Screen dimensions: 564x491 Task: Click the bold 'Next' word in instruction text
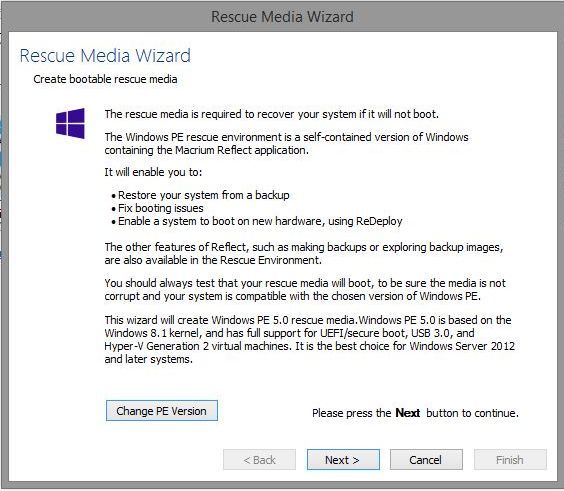[408, 413]
